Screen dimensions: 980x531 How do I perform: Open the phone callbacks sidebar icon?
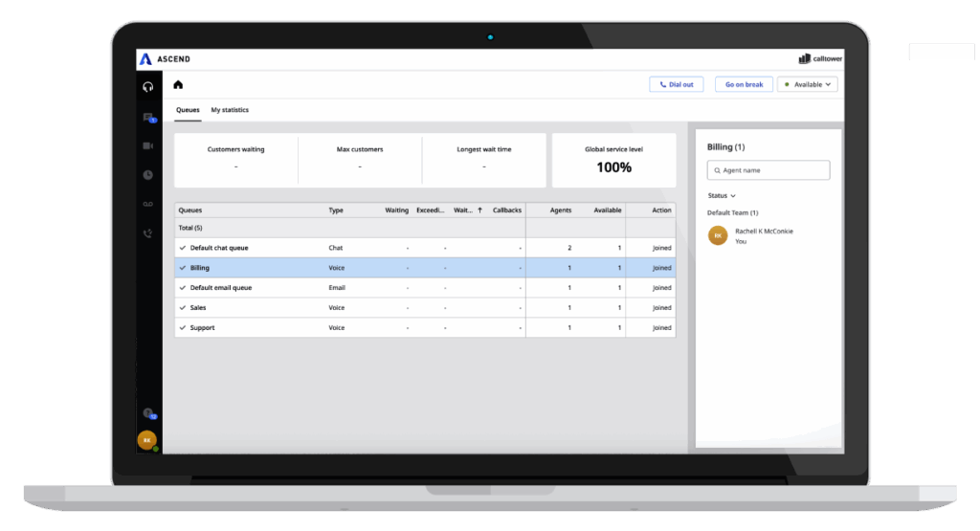click(x=147, y=233)
